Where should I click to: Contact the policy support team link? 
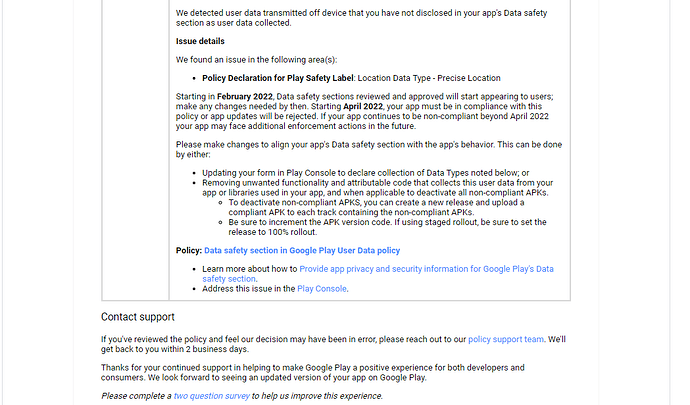tap(506, 339)
